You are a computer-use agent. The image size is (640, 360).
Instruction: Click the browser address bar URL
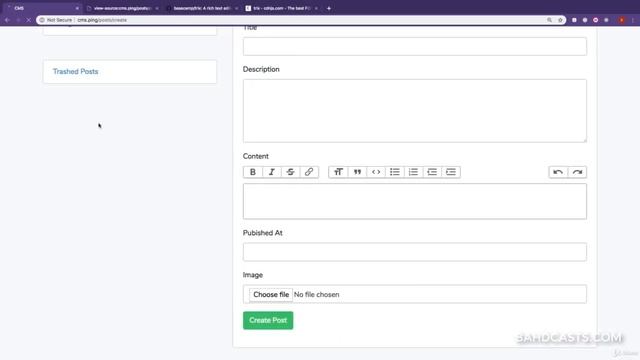coord(102,20)
